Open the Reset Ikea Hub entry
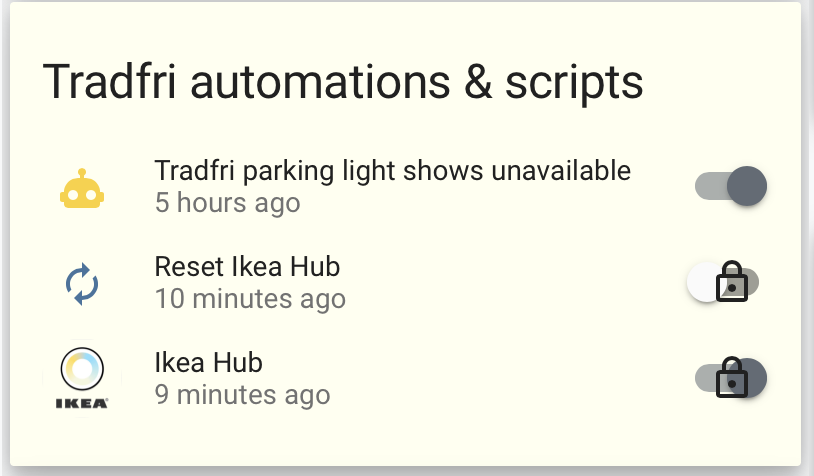The height and width of the screenshot is (476, 814). click(247, 266)
